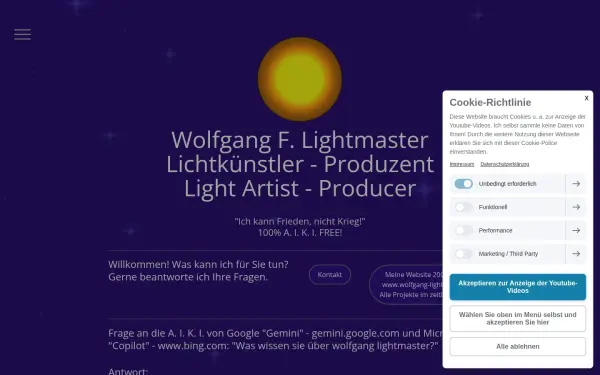This screenshot has width=600, height=375.
Task: Click the Frage an die A. I. K. I. paragraph
Action: [275, 339]
